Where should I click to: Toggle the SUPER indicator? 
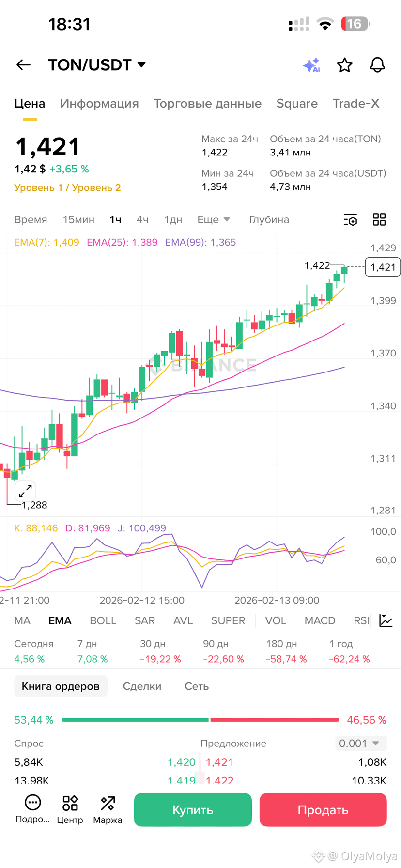tap(228, 620)
